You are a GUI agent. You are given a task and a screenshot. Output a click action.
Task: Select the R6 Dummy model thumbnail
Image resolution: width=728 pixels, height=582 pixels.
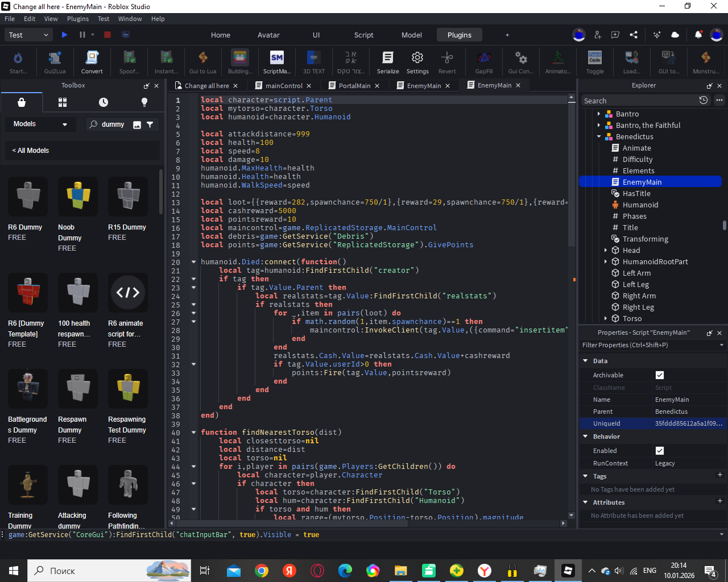point(28,196)
